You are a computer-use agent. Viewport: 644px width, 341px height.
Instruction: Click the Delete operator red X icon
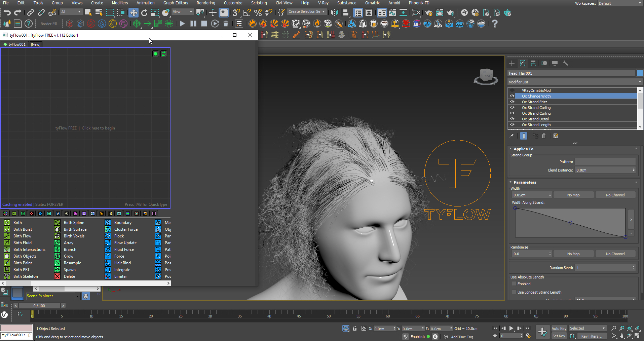pos(58,276)
